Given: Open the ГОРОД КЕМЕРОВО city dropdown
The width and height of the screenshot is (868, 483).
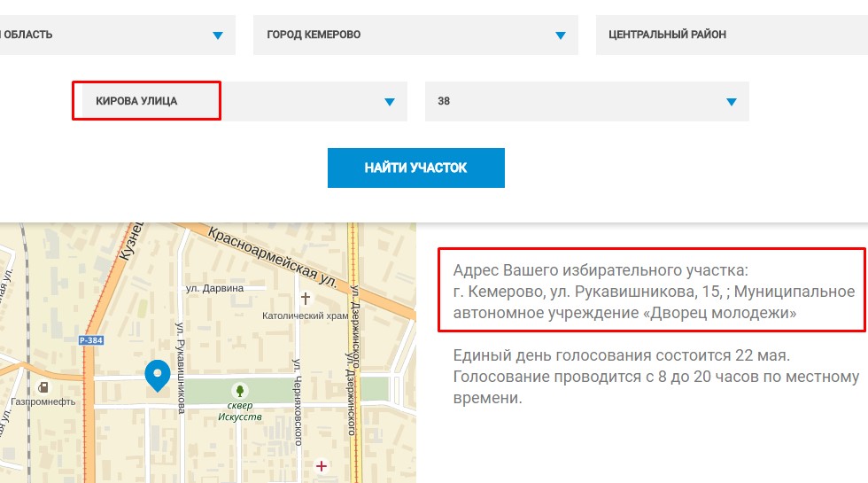Looking at the screenshot, I should [415, 35].
